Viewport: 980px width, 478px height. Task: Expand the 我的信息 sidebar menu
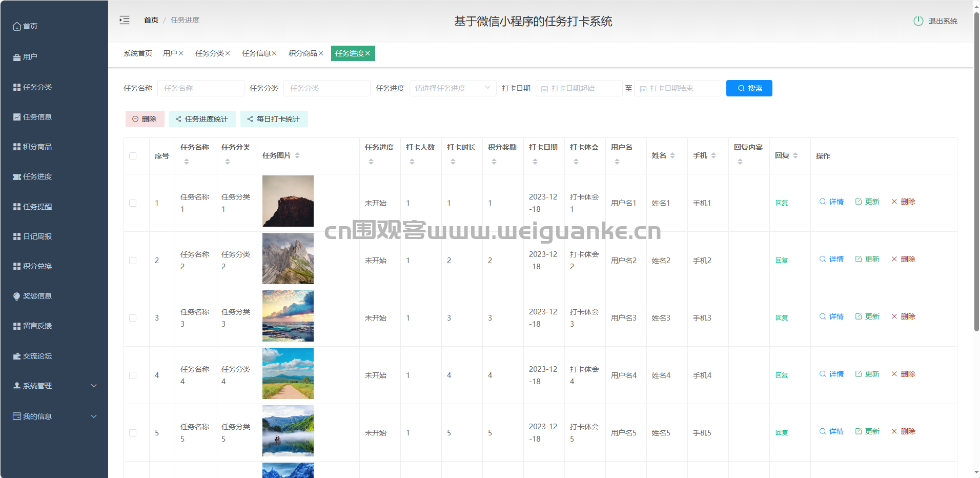tap(54, 416)
